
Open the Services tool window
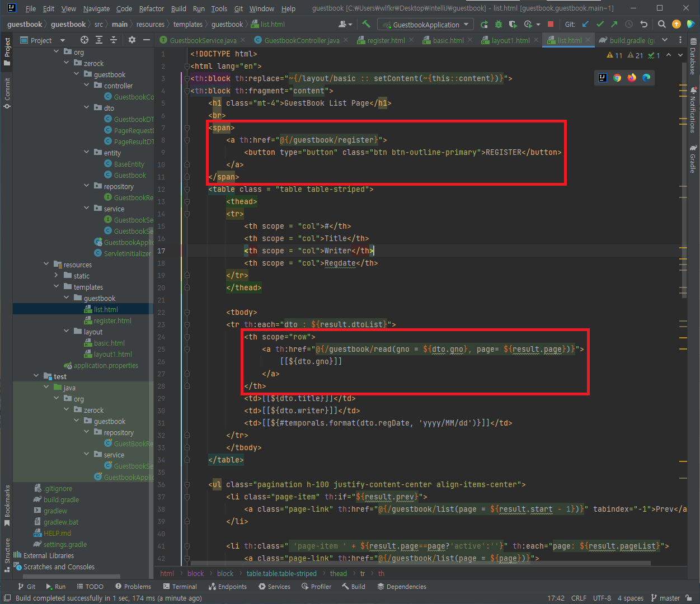pyautogui.click(x=274, y=587)
